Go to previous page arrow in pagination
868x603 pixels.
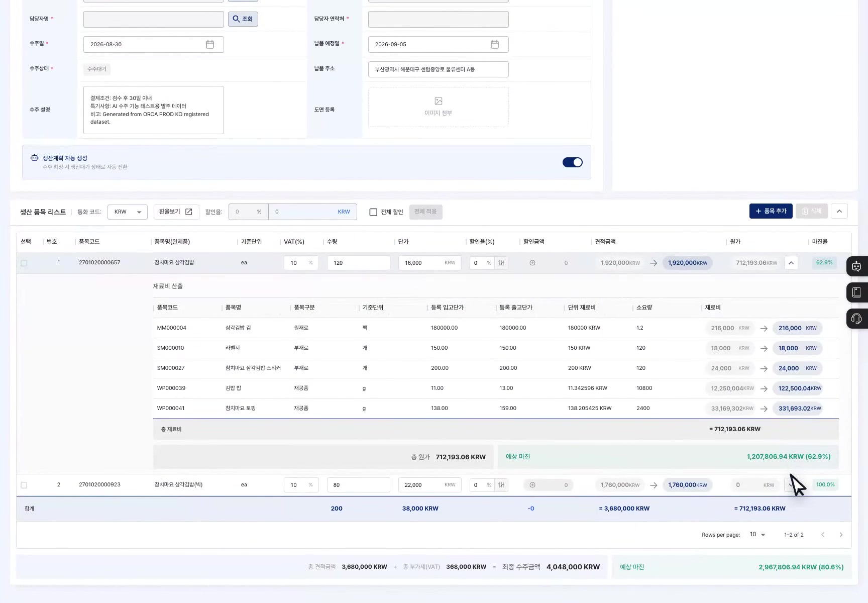[823, 535]
